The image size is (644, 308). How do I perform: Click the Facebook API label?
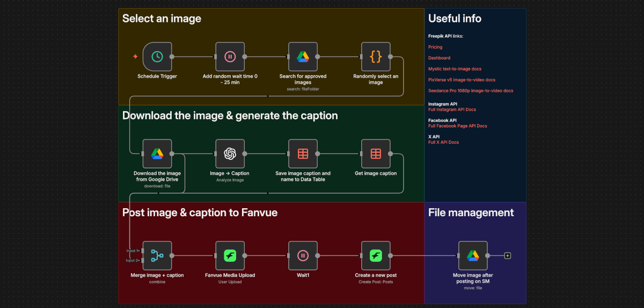[442, 120]
